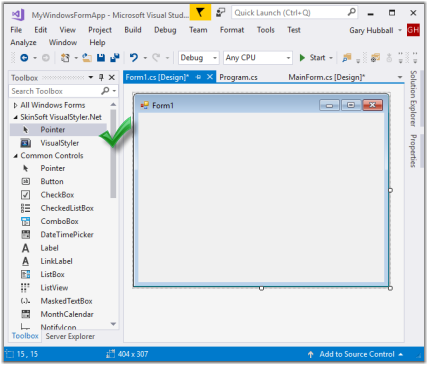428x365 pixels.
Task: Collapse the SkinSoft VisualStyler.Net group
Action: [15, 117]
